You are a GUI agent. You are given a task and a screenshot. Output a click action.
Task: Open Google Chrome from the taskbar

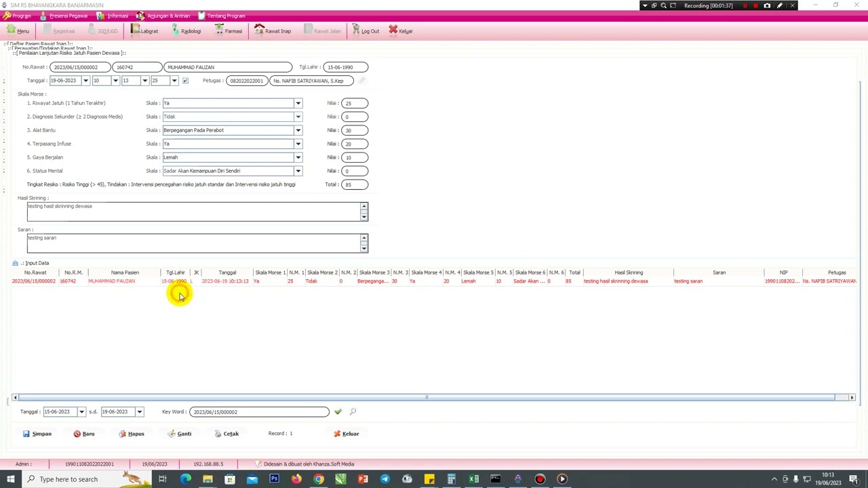point(319,479)
